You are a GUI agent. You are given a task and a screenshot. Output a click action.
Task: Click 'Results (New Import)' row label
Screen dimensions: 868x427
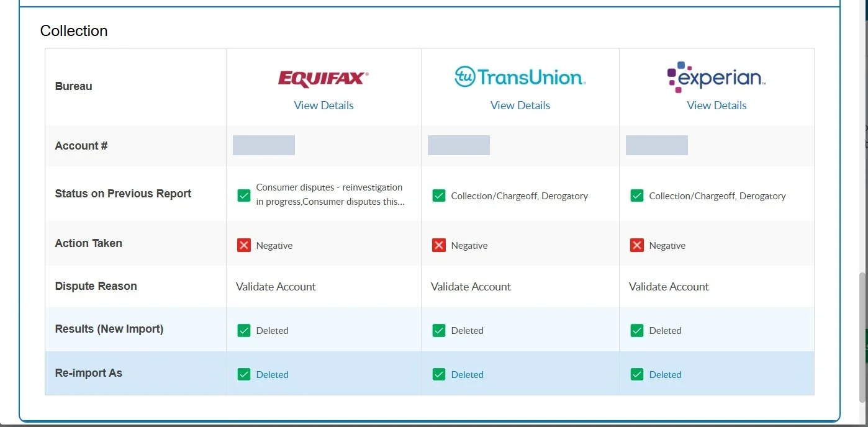tap(109, 329)
